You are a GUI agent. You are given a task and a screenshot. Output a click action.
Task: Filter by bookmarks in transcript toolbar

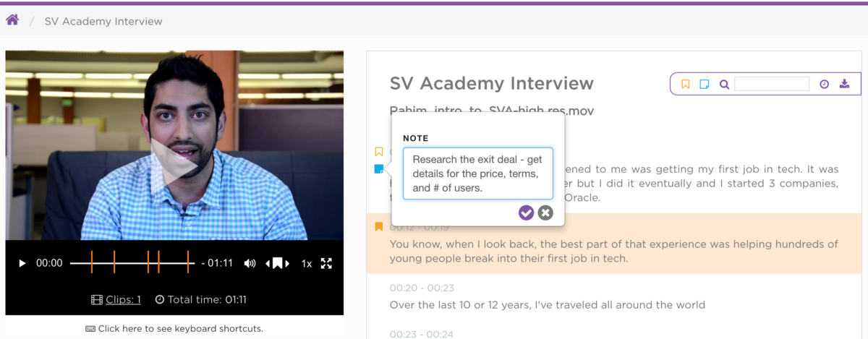pos(686,85)
